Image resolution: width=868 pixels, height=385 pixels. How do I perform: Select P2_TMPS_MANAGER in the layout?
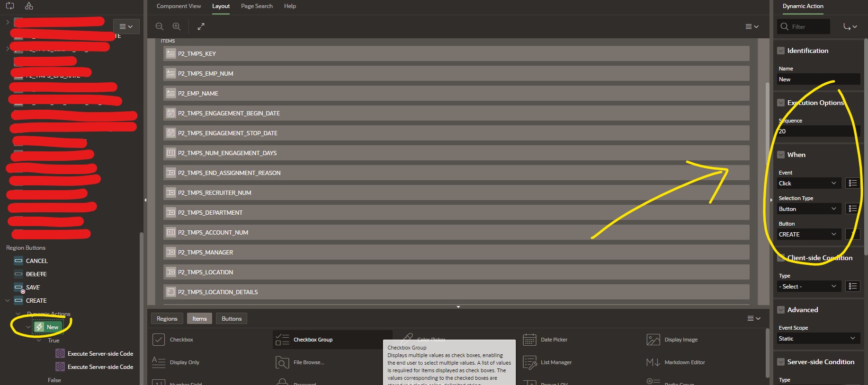[x=456, y=252]
